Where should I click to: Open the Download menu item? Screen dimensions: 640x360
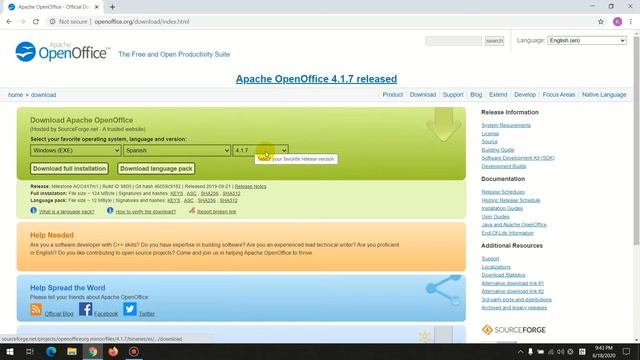[x=422, y=95]
